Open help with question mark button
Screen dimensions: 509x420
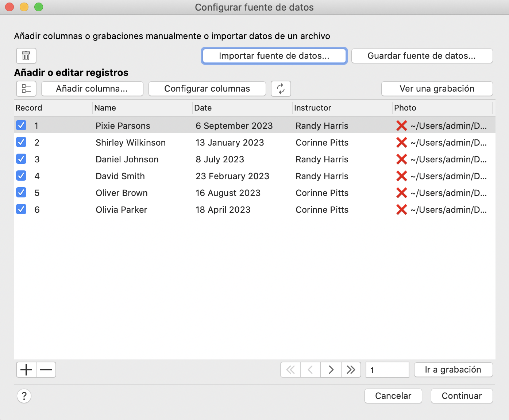[x=24, y=396]
